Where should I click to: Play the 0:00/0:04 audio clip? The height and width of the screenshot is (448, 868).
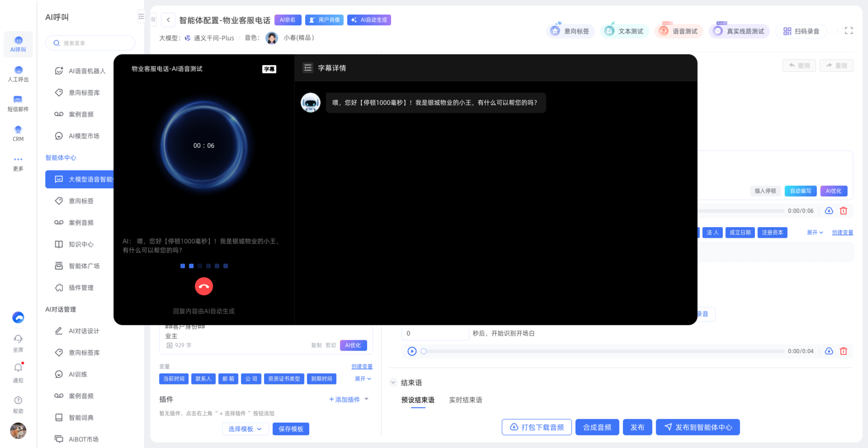[412, 351]
